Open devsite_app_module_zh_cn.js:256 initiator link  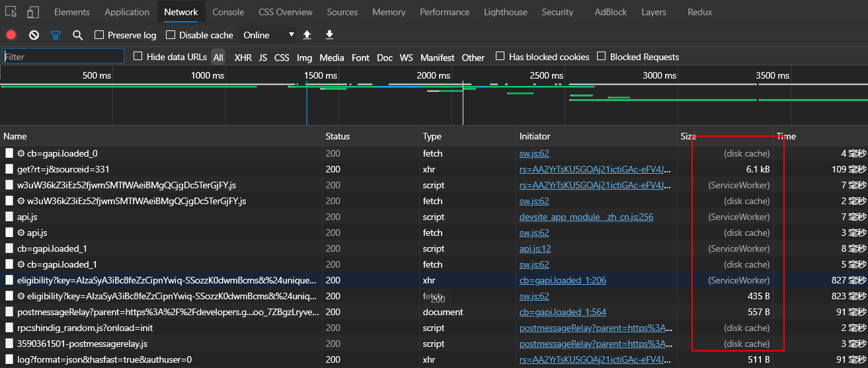pos(586,217)
